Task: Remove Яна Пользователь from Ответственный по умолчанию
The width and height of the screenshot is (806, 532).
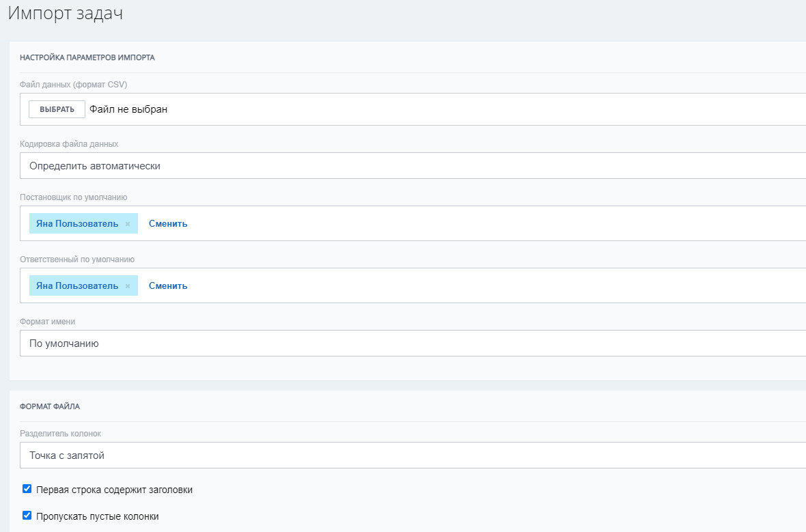Action: [x=128, y=286]
